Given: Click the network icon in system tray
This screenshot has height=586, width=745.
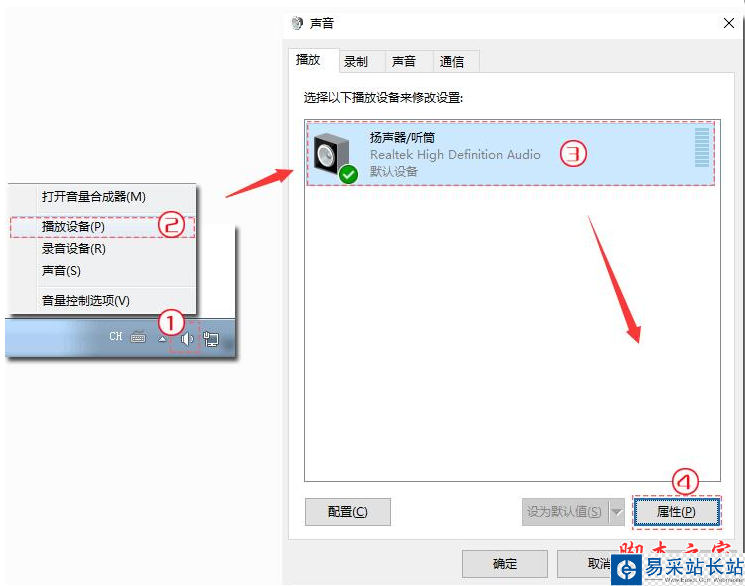Looking at the screenshot, I should [x=211, y=339].
